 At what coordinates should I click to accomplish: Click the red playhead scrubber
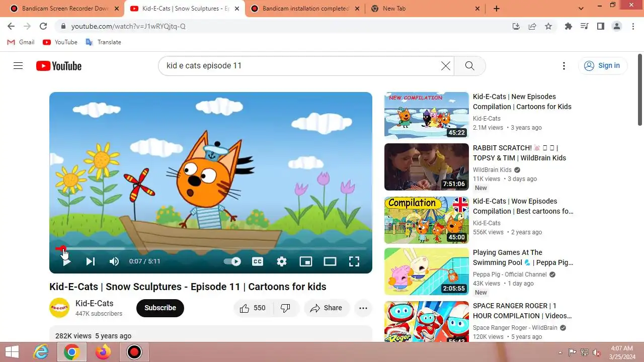pyautogui.click(x=62, y=248)
